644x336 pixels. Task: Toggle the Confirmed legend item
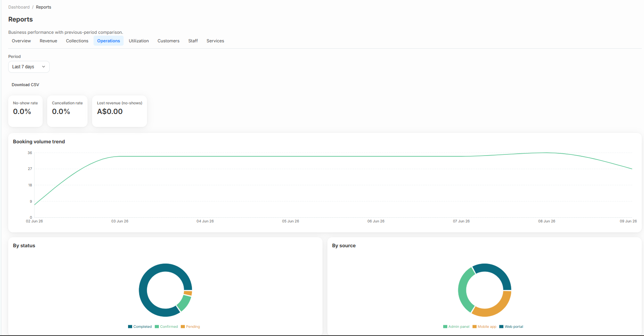coord(166,327)
